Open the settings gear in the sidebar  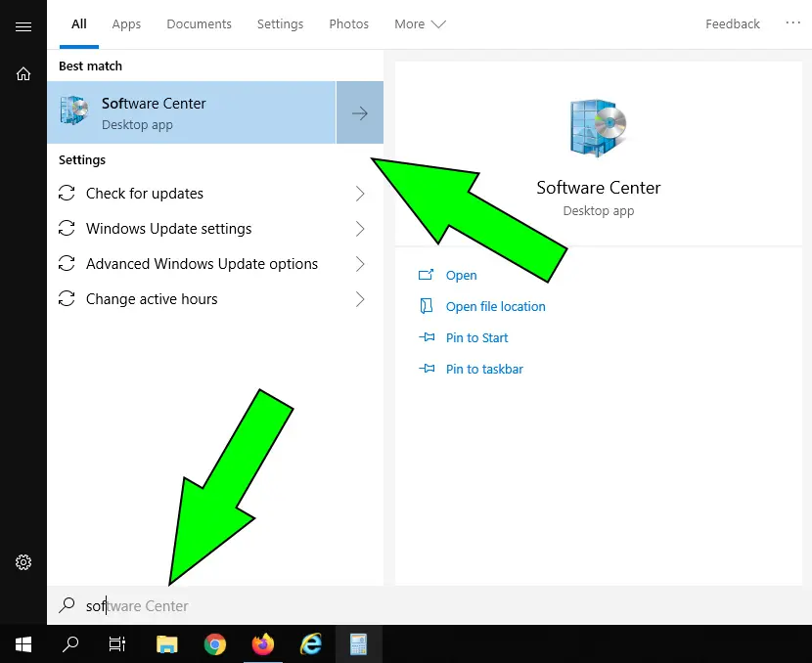pyautogui.click(x=23, y=562)
